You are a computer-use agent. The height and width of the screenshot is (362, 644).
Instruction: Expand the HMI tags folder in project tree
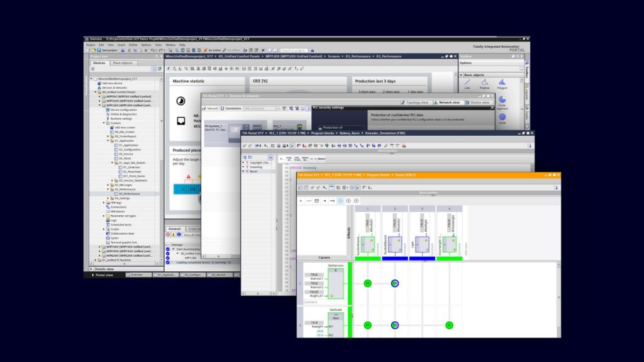point(104,203)
